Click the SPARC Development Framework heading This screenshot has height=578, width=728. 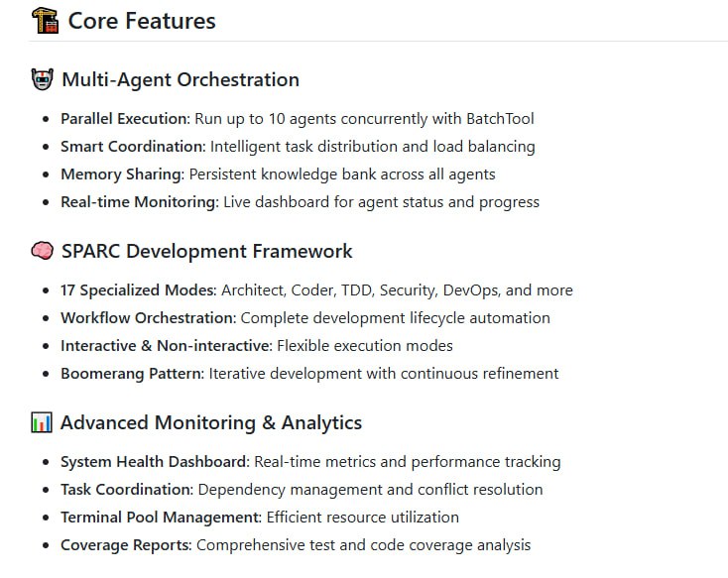206,251
